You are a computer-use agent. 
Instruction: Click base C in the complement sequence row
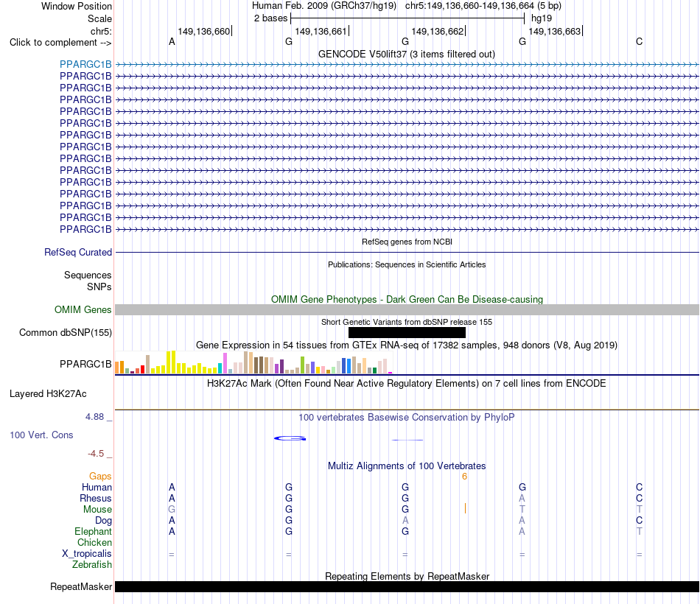[640, 41]
